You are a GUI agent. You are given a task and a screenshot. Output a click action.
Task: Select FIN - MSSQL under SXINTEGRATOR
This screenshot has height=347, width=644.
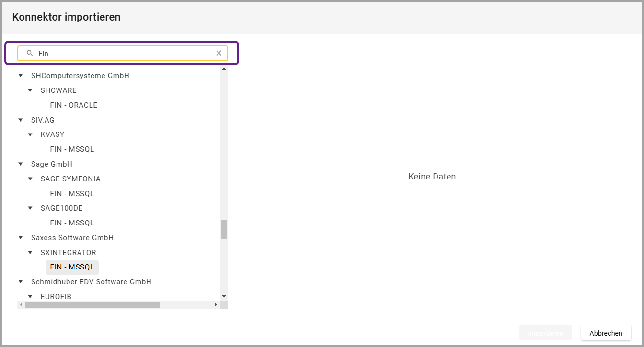click(x=72, y=267)
